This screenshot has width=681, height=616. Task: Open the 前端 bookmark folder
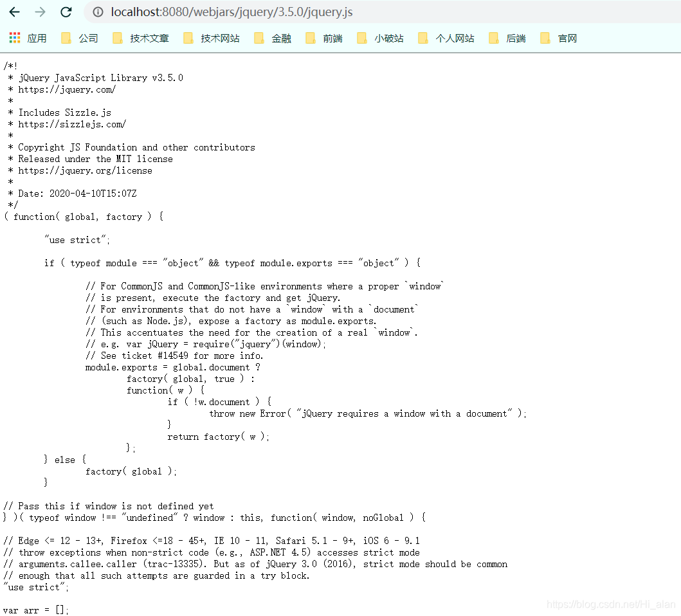tap(323, 38)
